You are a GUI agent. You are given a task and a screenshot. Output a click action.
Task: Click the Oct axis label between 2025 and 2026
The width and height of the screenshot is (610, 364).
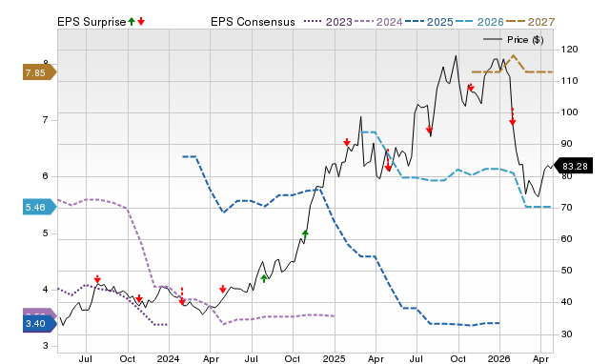click(x=458, y=358)
